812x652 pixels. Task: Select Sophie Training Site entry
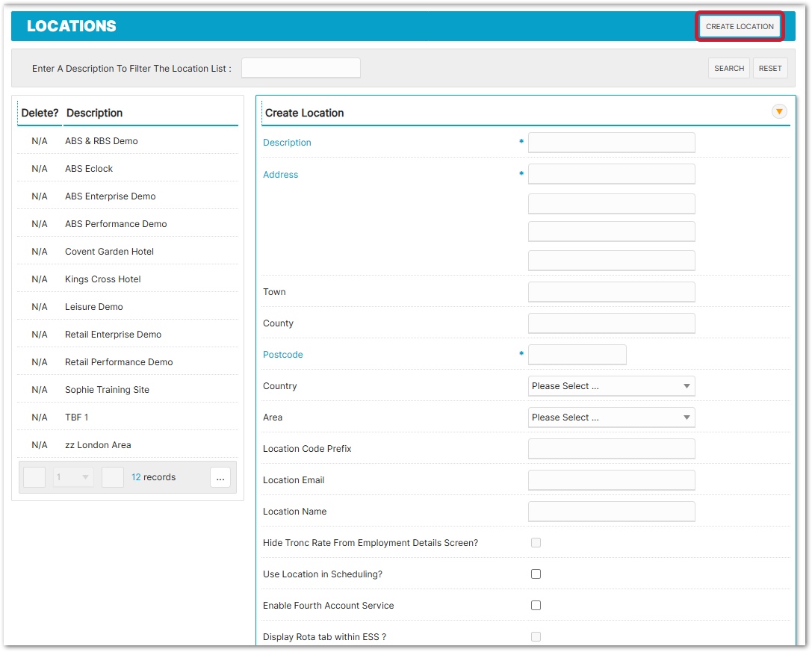(x=107, y=390)
